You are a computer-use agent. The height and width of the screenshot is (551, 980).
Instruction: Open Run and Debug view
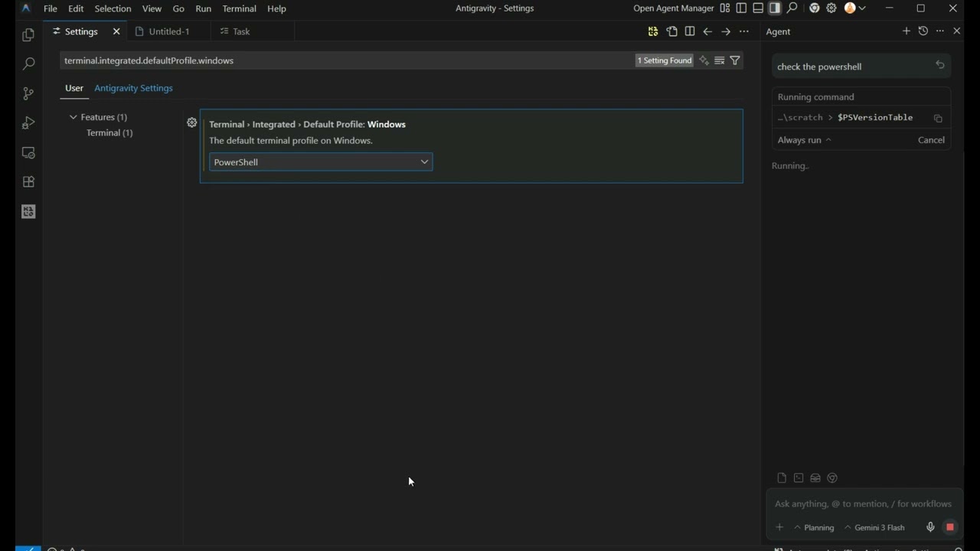(x=28, y=123)
